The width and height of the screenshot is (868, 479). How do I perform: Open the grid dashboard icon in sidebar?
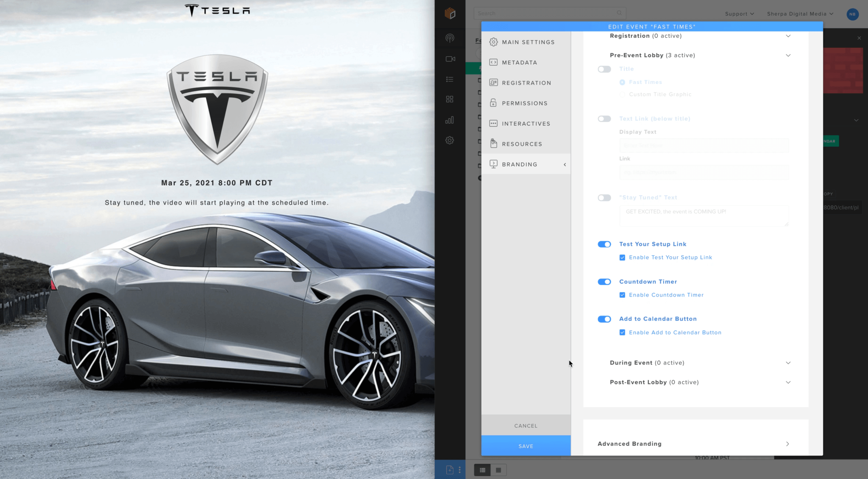tap(450, 99)
